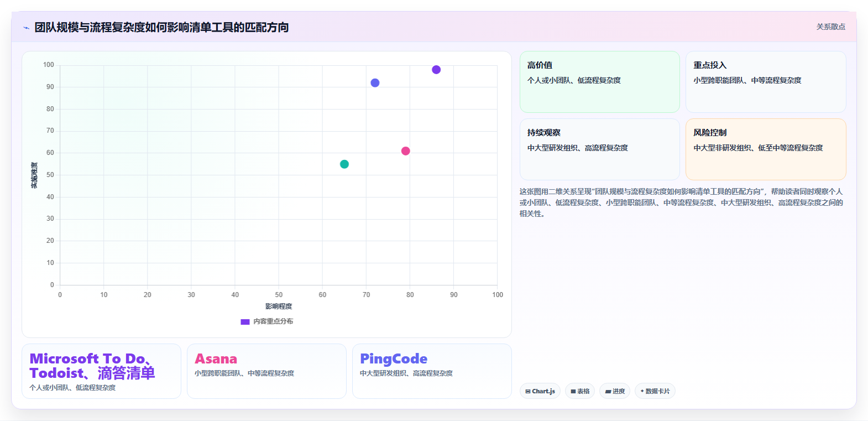The height and width of the screenshot is (421, 868).
Task: Click the 关系散点 label in header
Action: click(x=830, y=27)
